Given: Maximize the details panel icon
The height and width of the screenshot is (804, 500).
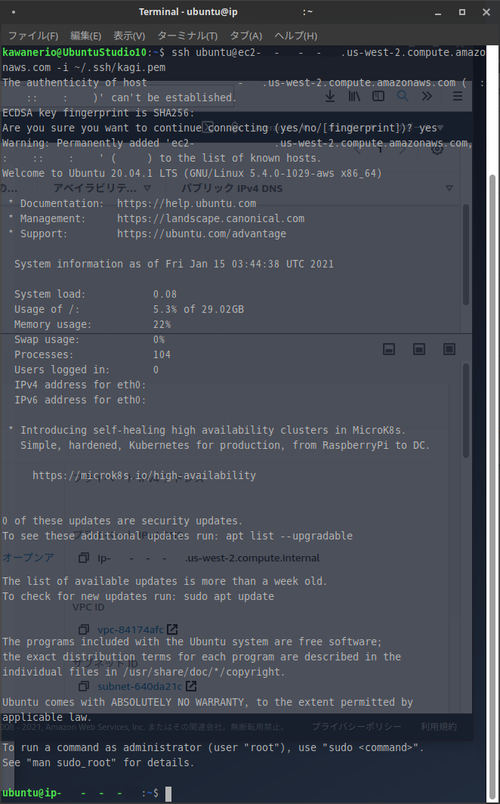Looking at the screenshot, I should 449,349.
